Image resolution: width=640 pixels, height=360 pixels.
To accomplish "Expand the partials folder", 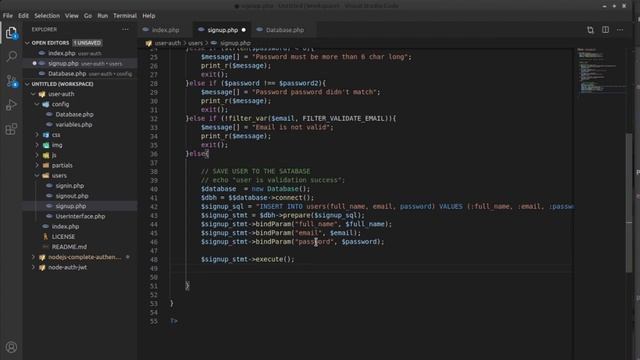I will [x=37, y=165].
